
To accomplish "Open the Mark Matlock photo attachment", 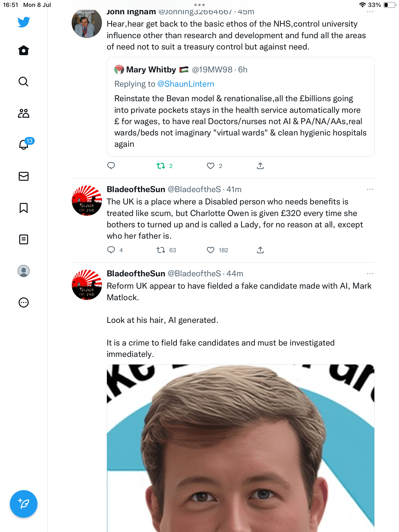I will point(240,448).
